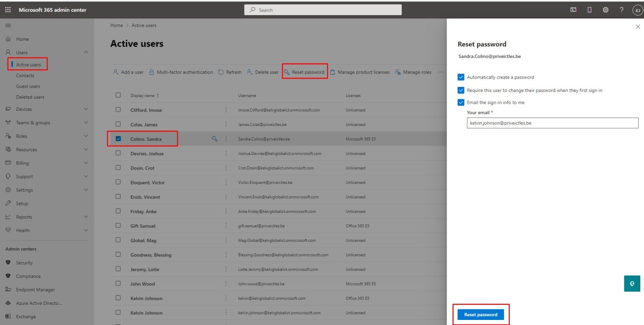Image resolution: width=644 pixels, height=325 pixels.
Task: Click the Billing card icon
Action: (8, 163)
